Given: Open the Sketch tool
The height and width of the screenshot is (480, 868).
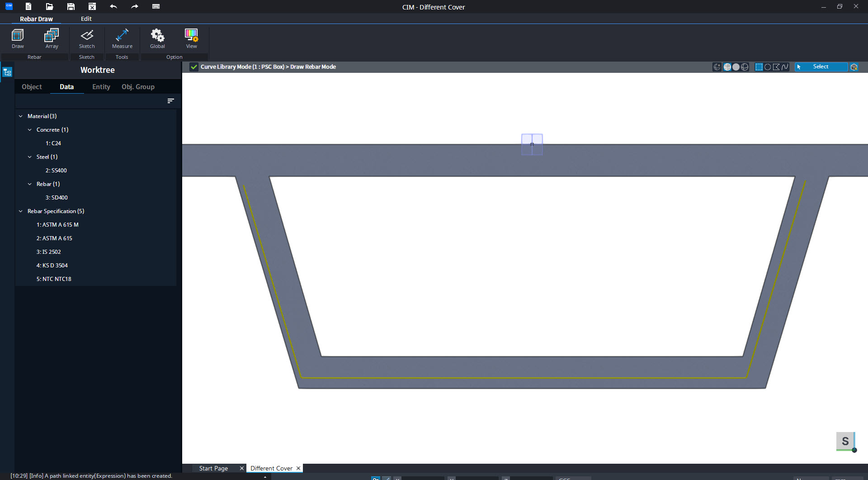Looking at the screenshot, I should click(x=87, y=38).
